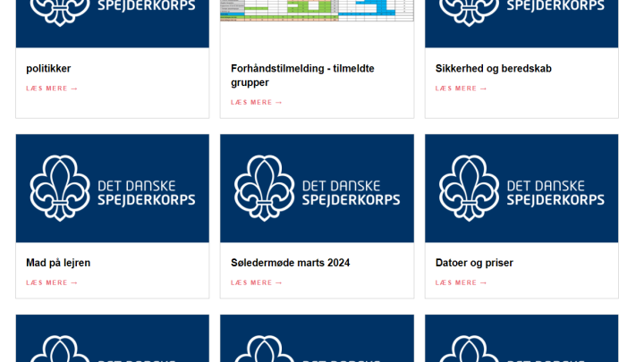644x362 pixels.
Task: Click the logo image above Mad på lejren
Action: point(113,189)
